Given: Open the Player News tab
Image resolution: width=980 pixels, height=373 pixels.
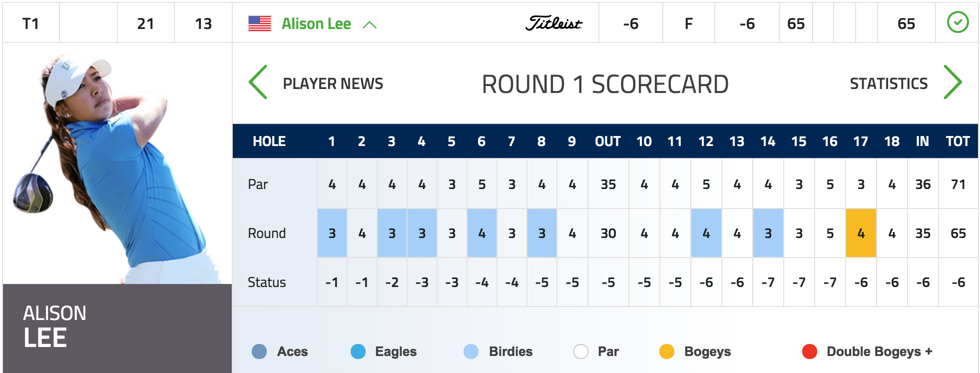Looking at the screenshot, I should pyautogui.click(x=333, y=83).
